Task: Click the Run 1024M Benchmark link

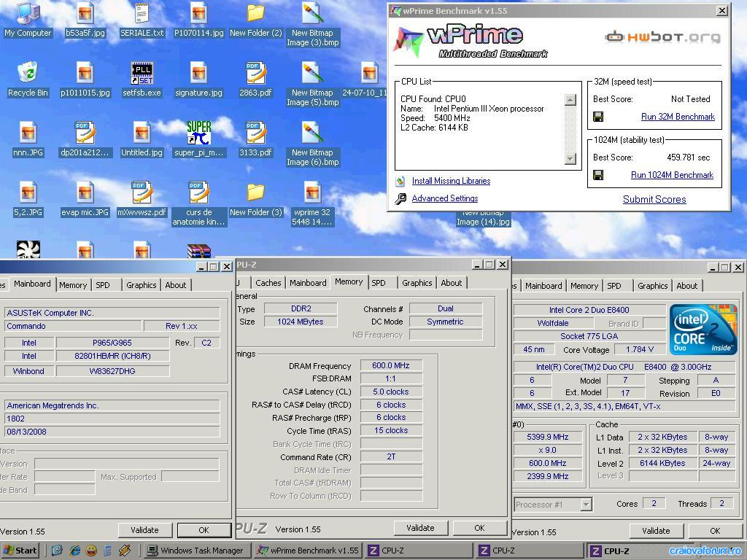Action: pos(672,175)
